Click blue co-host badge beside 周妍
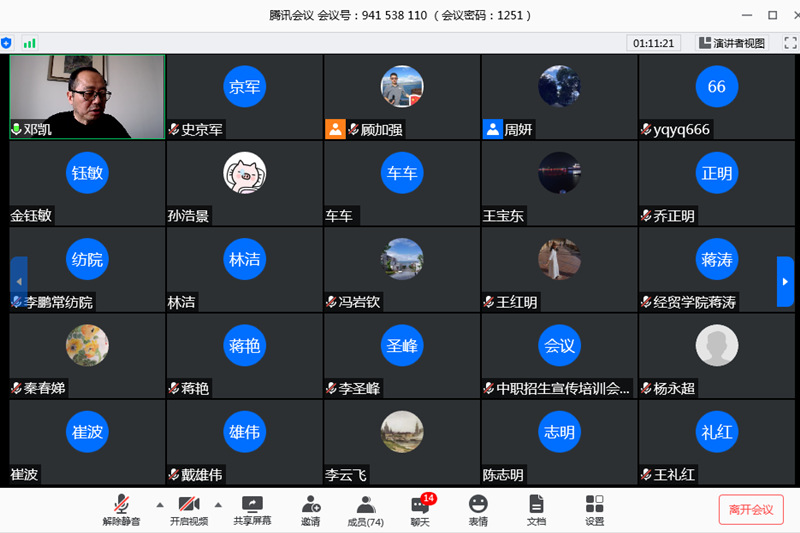 tap(492, 129)
